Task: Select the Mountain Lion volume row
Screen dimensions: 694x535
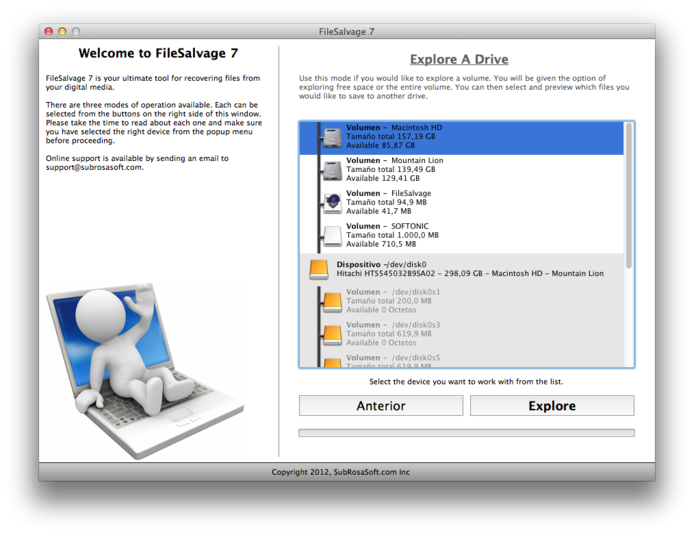Action: click(461, 170)
